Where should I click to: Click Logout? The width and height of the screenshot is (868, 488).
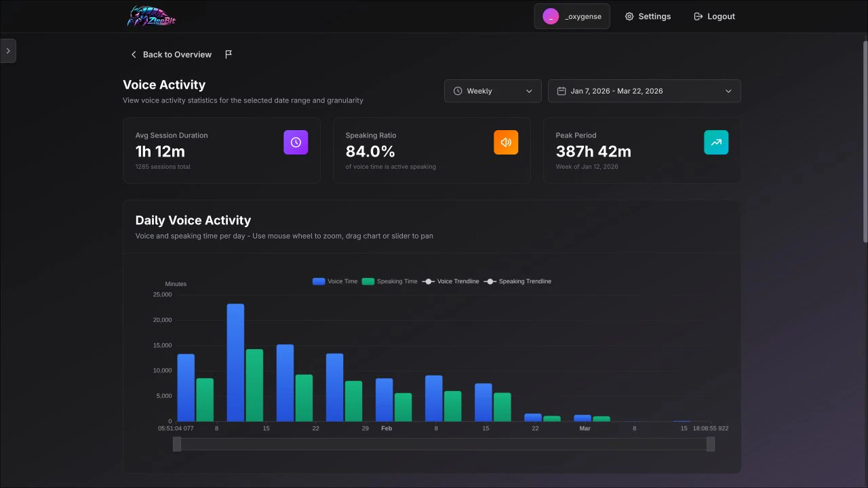[x=714, y=16]
